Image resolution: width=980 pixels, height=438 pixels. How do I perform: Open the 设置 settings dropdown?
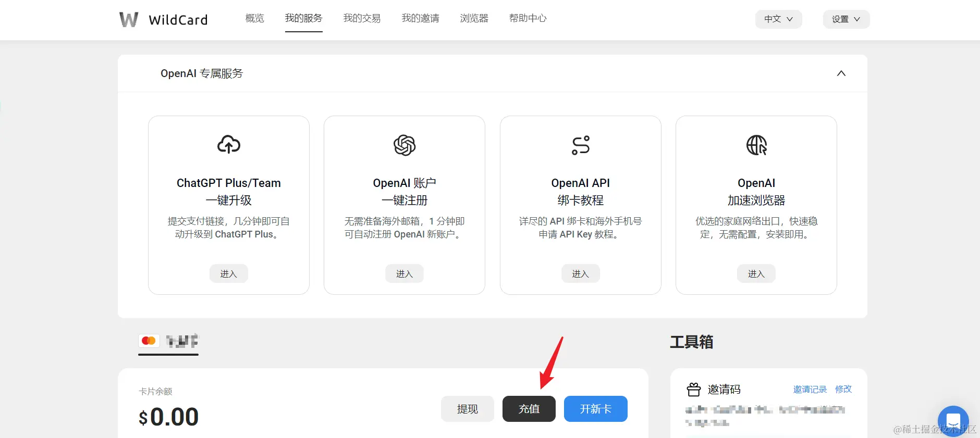(x=846, y=19)
